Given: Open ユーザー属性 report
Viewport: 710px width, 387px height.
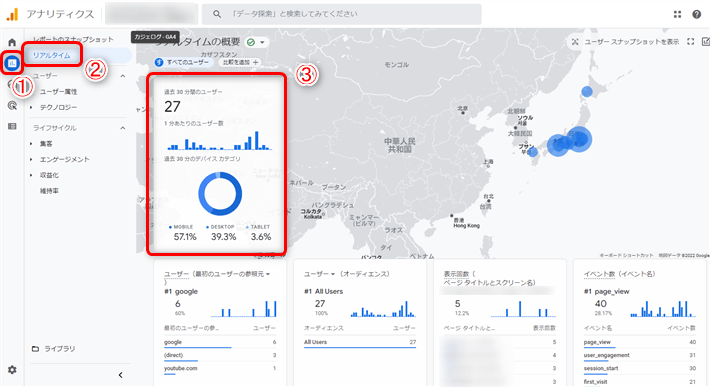Looking at the screenshot, I should [x=58, y=91].
